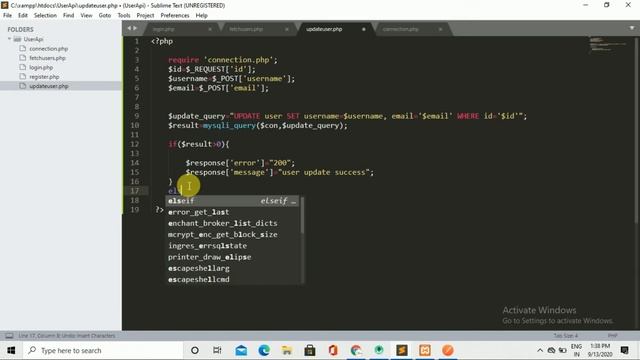This screenshot has width=640, height=360.
Task: Open Microsoft Store from the taskbar
Action: coord(310,350)
